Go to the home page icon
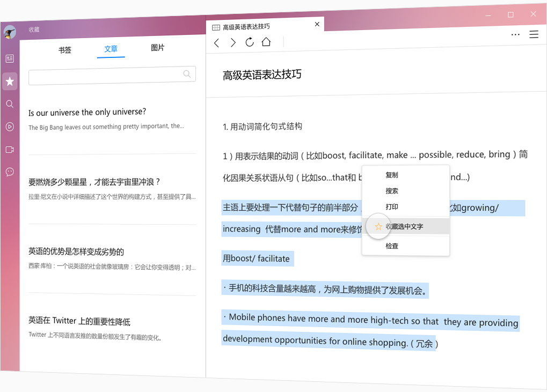The width and height of the screenshot is (547, 392). coord(266,42)
